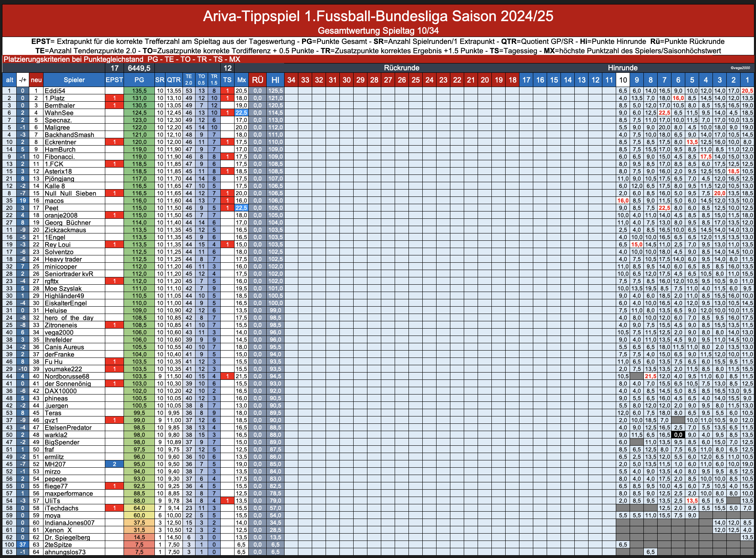
Task: Click blue Mx value '22,5' in WahnSee's row
Action: click(241, 113)
